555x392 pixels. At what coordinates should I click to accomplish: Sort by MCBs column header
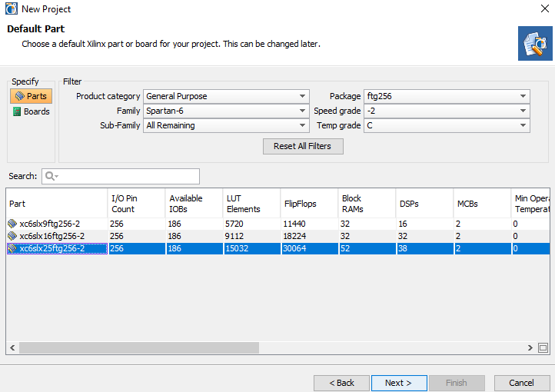[483, 204]
